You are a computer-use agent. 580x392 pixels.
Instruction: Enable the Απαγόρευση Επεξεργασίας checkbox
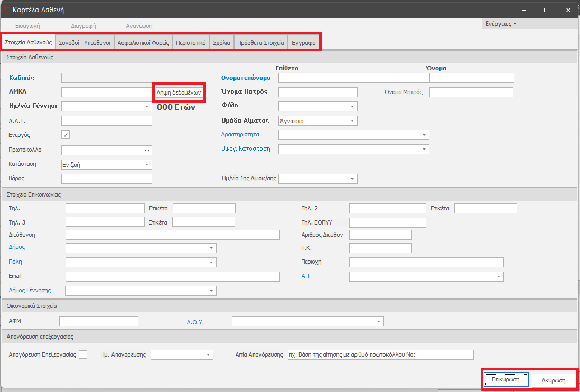pyautogui.click(x=83, y=354)
